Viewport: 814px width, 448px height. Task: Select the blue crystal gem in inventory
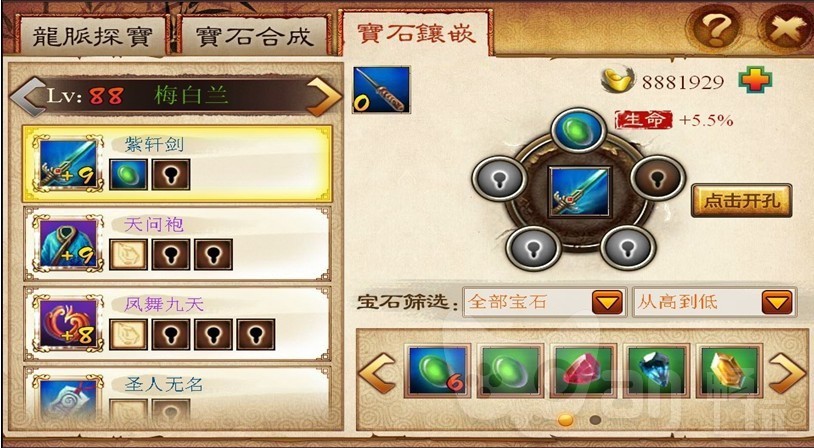[x=657, y=371]
